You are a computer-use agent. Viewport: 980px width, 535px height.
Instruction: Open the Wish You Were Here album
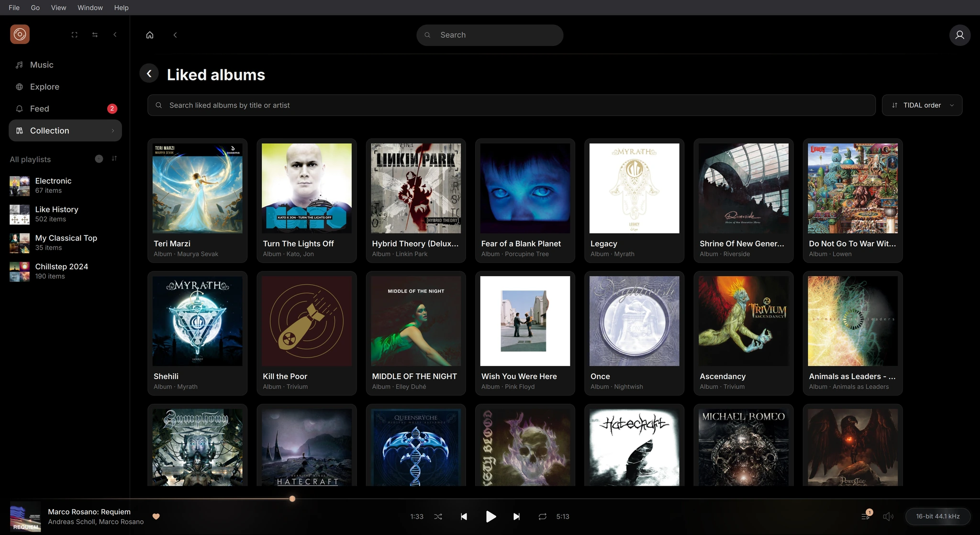click(525, 334)
